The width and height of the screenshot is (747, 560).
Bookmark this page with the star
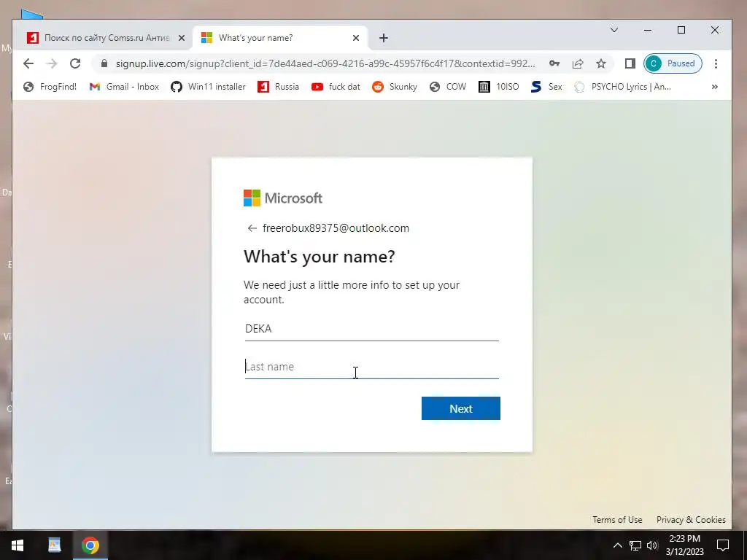(601, 63)
